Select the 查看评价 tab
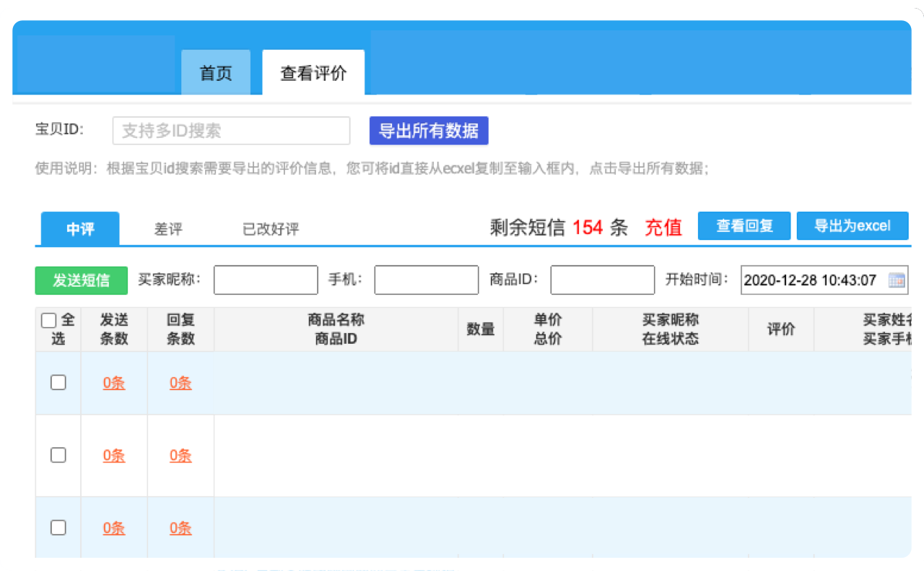924x578 pixels. pyautogui.click(x=313, y=72)
